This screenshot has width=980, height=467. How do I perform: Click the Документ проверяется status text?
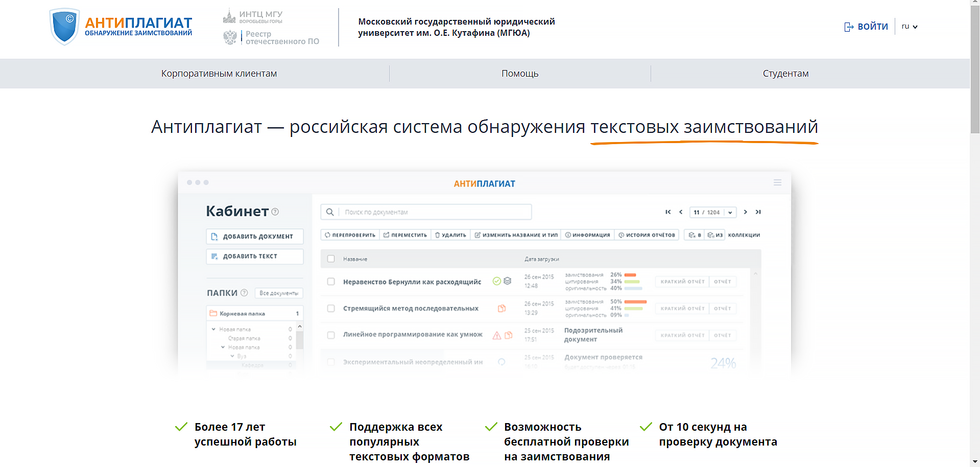pos(603,357)
